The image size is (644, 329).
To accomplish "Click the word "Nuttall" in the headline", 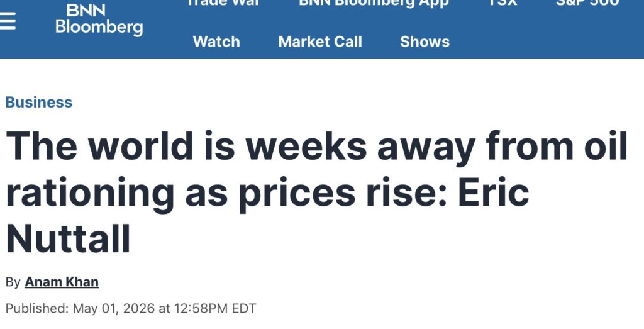I will click(x=68, y=239).
